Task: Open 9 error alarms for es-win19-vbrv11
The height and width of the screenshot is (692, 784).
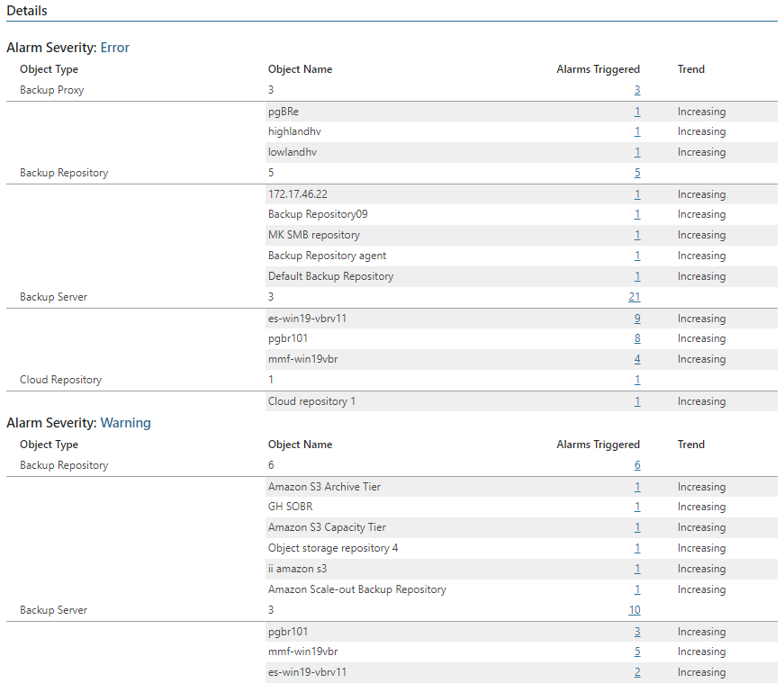Action: click(x=637, y=319)
